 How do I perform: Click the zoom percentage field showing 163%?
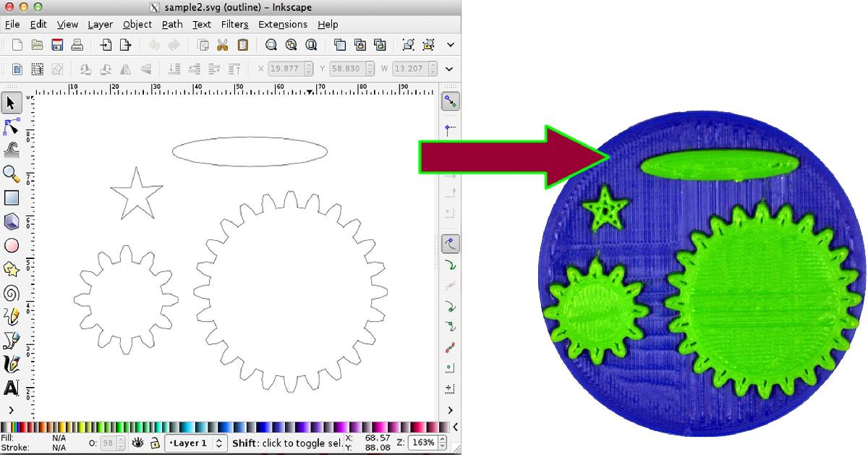point(422,443)
